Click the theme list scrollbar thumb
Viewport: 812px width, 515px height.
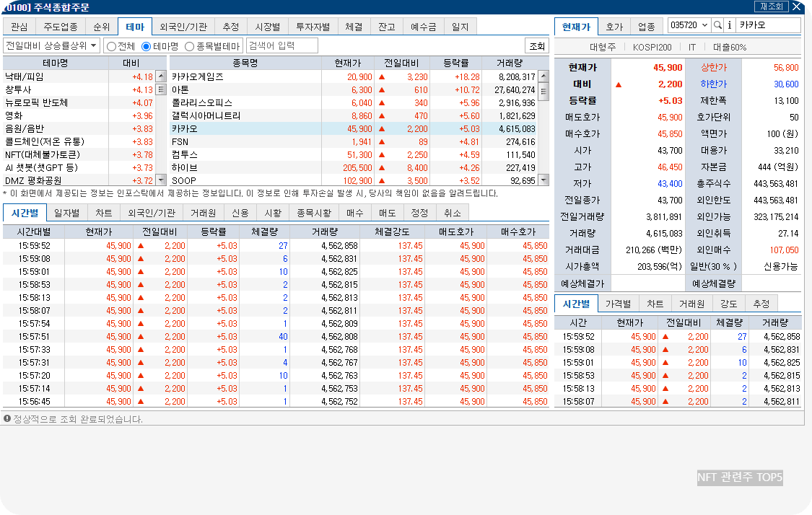tap(161, 89)
